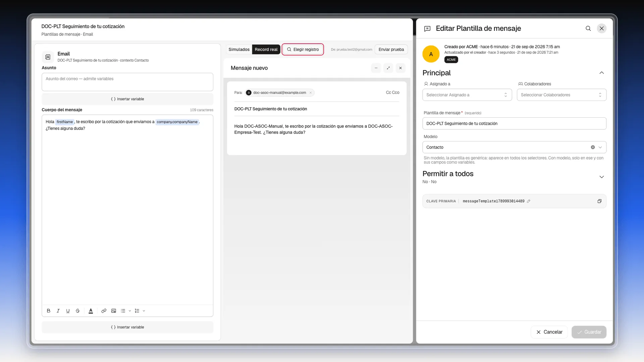Open the Modelo dropdown chevron
Screen dimensions: 644x362
[x=600, y=147]
